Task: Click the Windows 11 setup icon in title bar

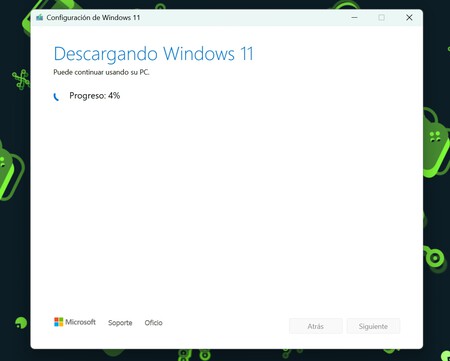Action: pos(40,17)
